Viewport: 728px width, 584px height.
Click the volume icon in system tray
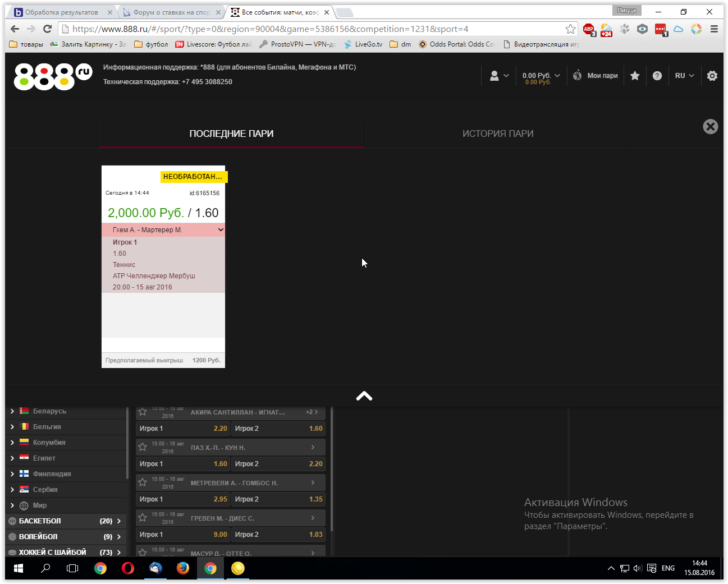point(638,568)
